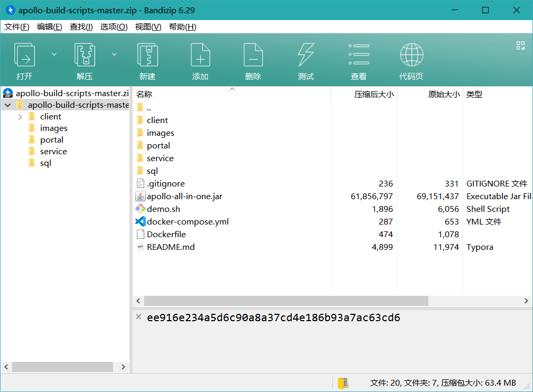Select the apollo-all-in-one.jar file name

pyautogui.click(x=184, y=197)
